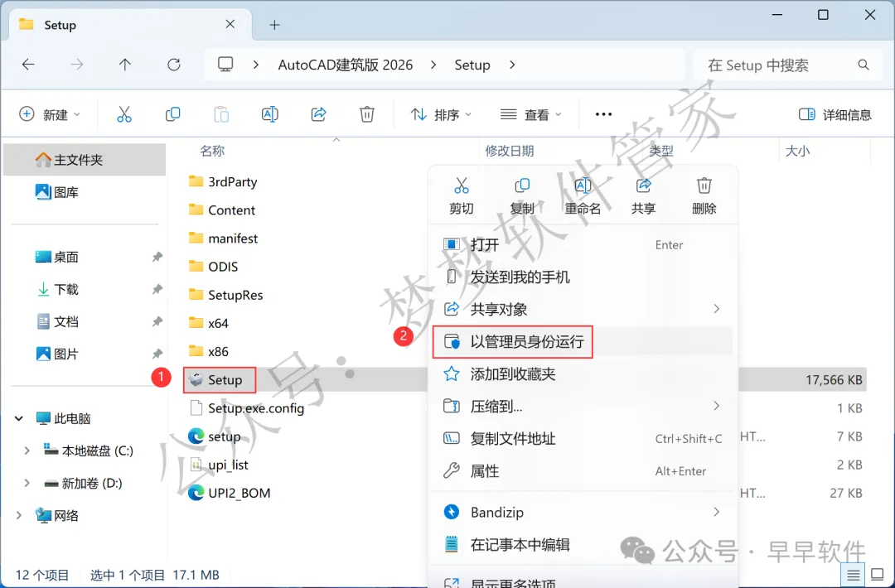Choose 属性 (Properties) in the context menu
The image size is (895, 588).
click(583, 471)
